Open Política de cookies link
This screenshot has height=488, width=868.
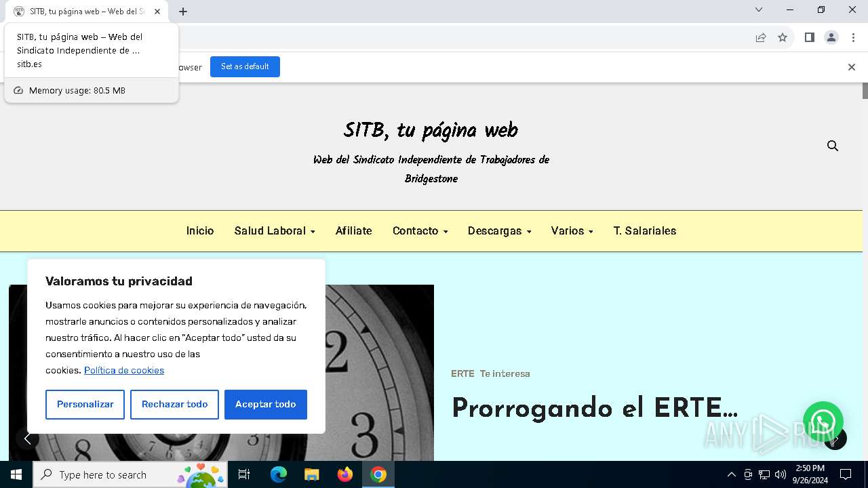[x=124, y=370]
